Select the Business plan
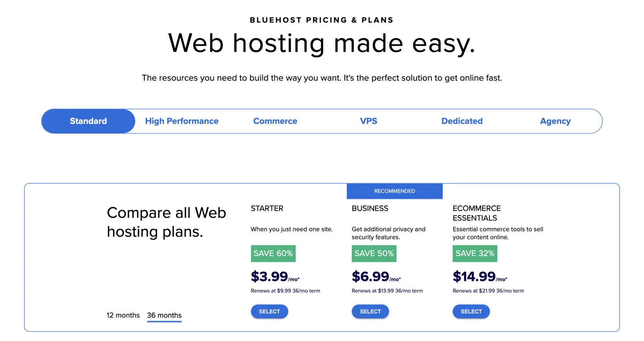The width and height of the screenshot is (644, 341). pos(370,311)
